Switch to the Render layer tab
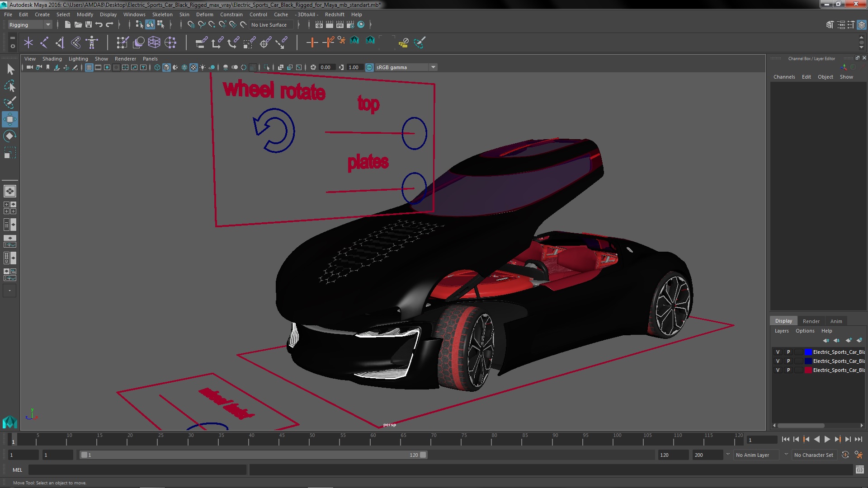 pyautogui.click(x=811, y=321)
